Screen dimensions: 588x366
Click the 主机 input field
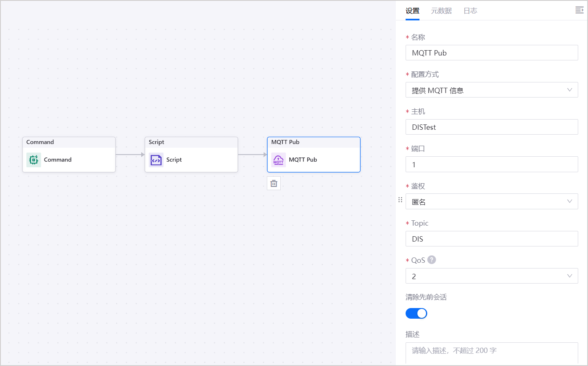pyautogui.click(x=491, y=127)
